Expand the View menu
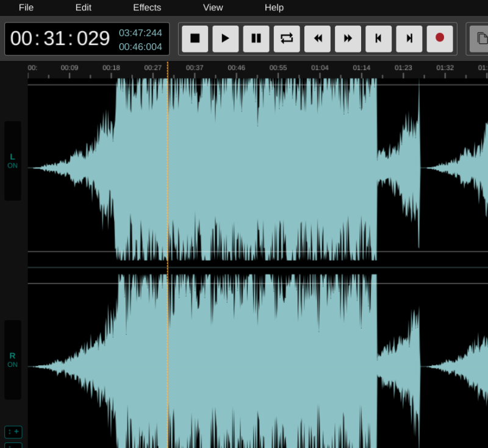This screenshot has height=448, width=488. (x=213, y=8)
